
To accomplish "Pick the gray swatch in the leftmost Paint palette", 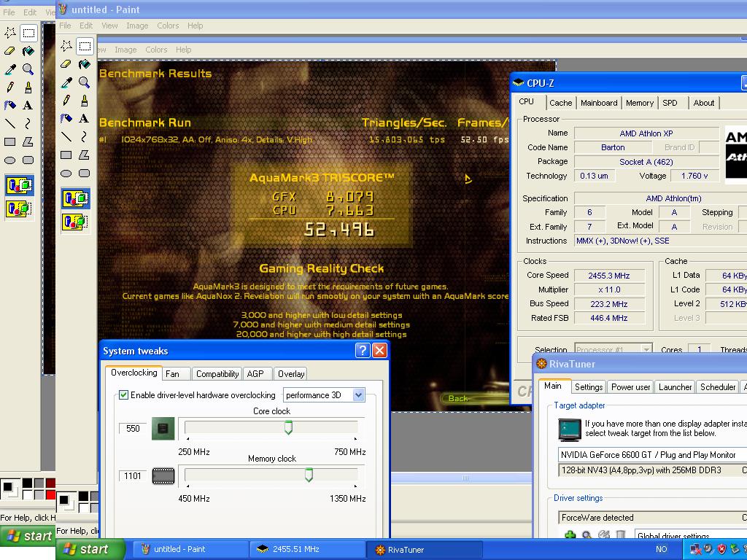I will 39,483.
